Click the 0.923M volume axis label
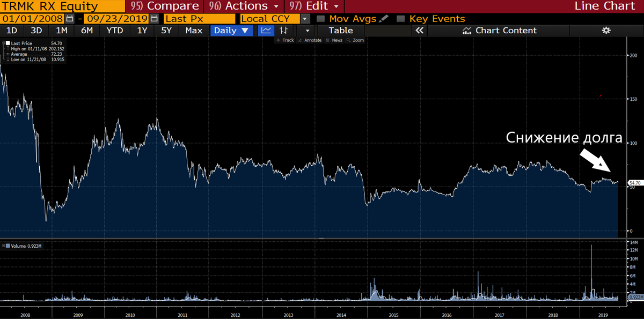This screenshot has width=644, height=319. coord(635,297)
